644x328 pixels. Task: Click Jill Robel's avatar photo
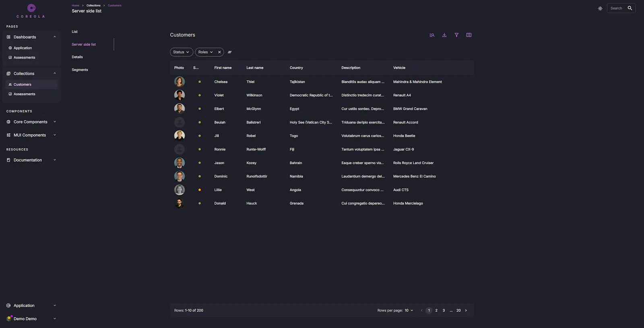[180, 136]
